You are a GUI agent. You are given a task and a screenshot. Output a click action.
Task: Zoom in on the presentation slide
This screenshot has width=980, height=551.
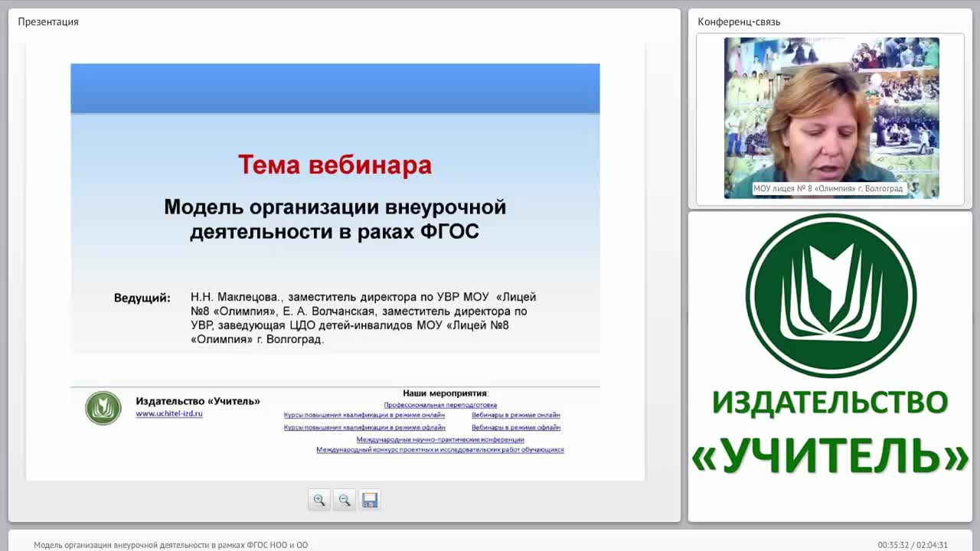click(319, 500)
